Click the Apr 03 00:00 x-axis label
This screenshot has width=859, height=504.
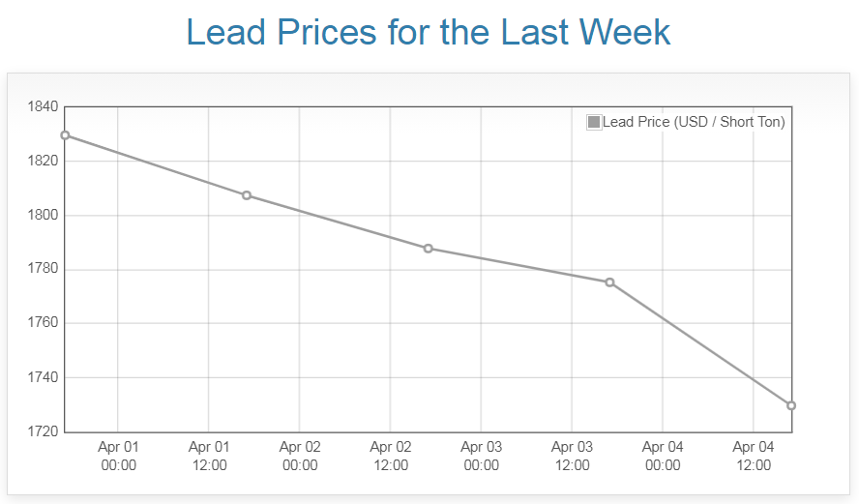[481, 456]
